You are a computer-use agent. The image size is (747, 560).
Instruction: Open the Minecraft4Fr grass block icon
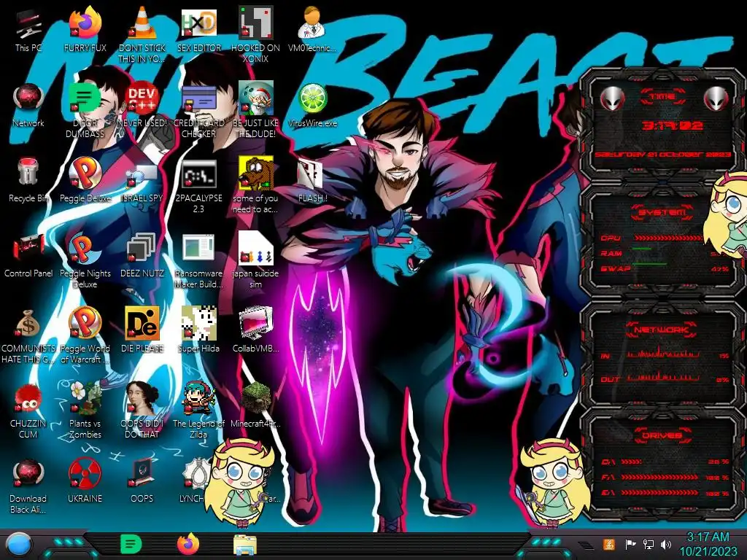pyautogui.click(x=255, y=397)
